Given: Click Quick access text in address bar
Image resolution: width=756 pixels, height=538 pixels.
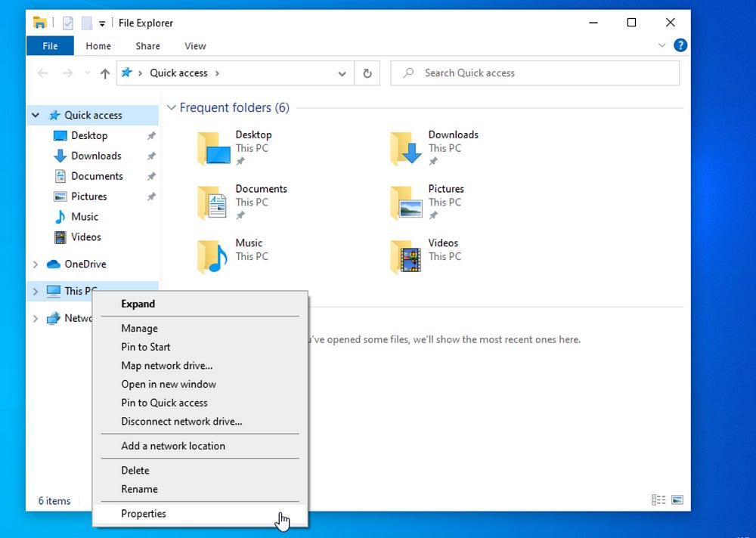Looking at the screenshot, I should (178, 73).
